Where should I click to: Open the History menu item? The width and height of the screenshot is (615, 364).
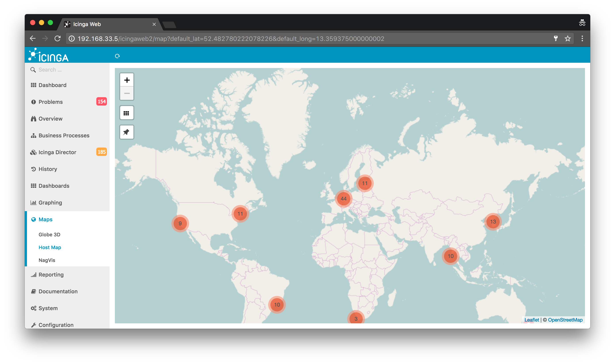(x=67, y=169)
